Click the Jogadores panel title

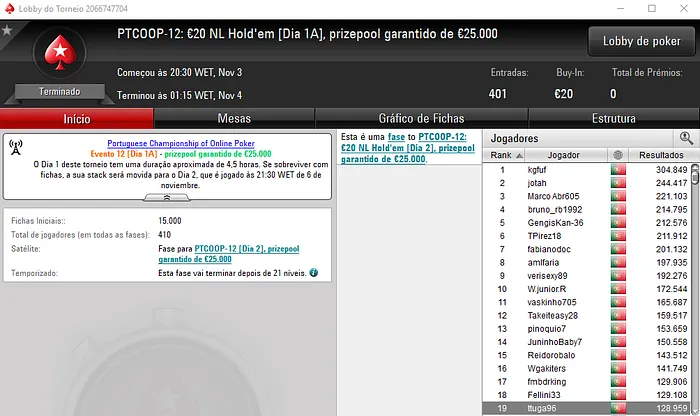(x=514, y=138)
